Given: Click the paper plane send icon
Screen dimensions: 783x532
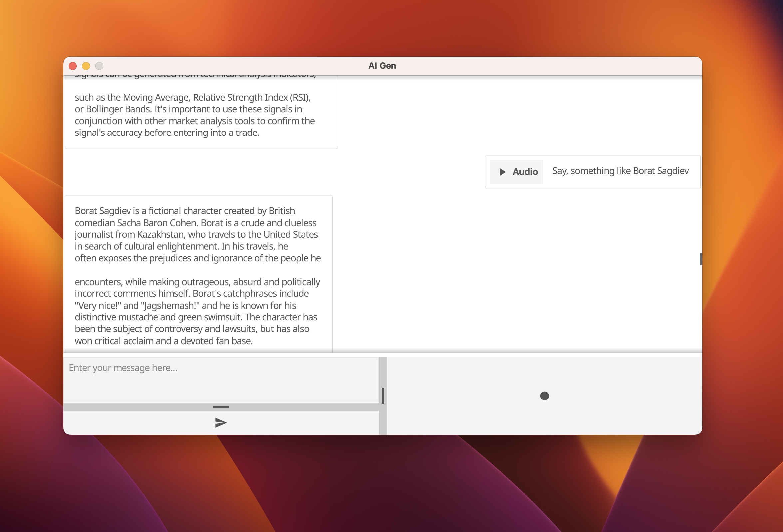Looking at the screenshot, I should [221, 422].
